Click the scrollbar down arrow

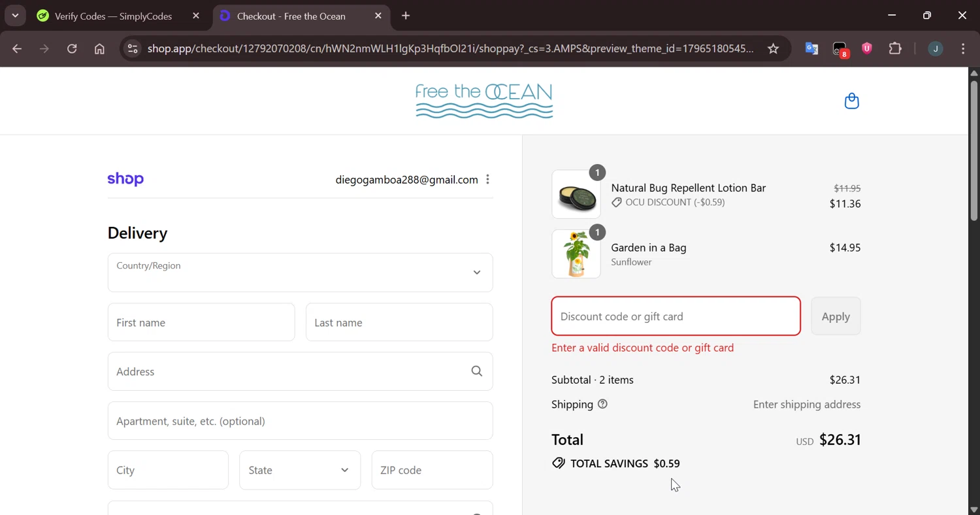(974, 510)
